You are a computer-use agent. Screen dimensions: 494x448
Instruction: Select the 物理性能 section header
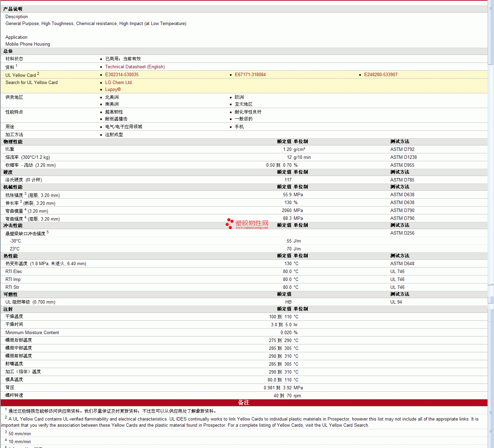[x=13, y=142]
